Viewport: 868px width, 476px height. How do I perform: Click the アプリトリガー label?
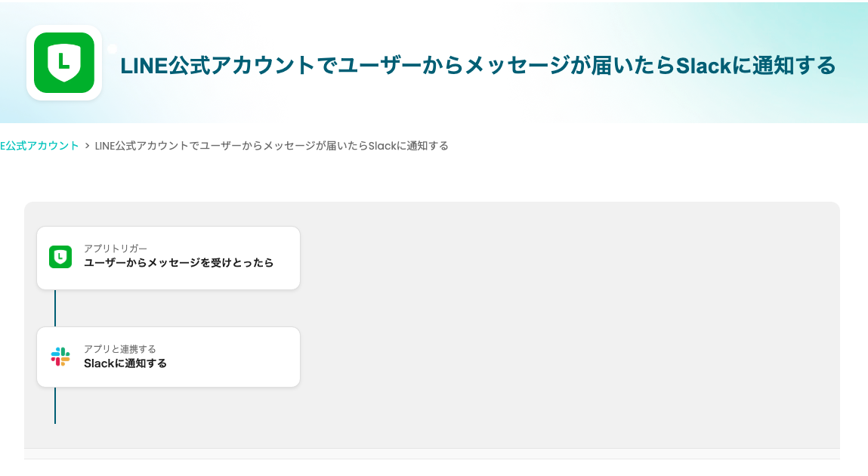[x=116, y=249]
